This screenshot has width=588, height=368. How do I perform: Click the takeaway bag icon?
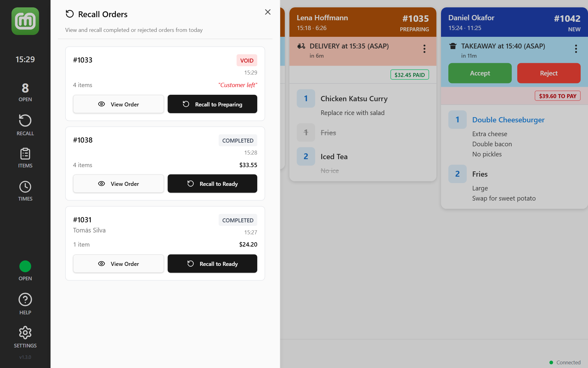(x=453, y=46)
